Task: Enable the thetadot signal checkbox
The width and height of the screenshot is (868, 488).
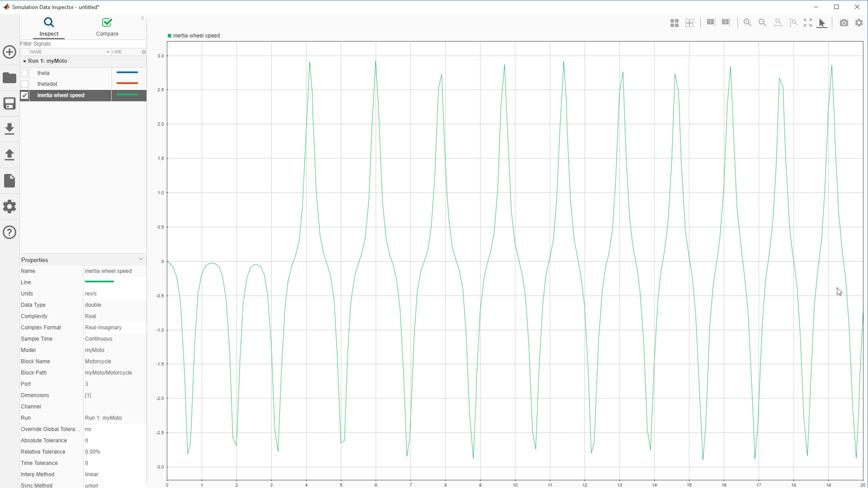Action: pyautogui.click(x=24, y=84)
